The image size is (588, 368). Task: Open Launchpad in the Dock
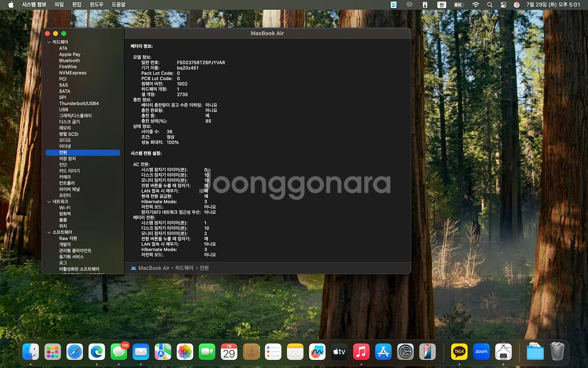pos(52,352)
